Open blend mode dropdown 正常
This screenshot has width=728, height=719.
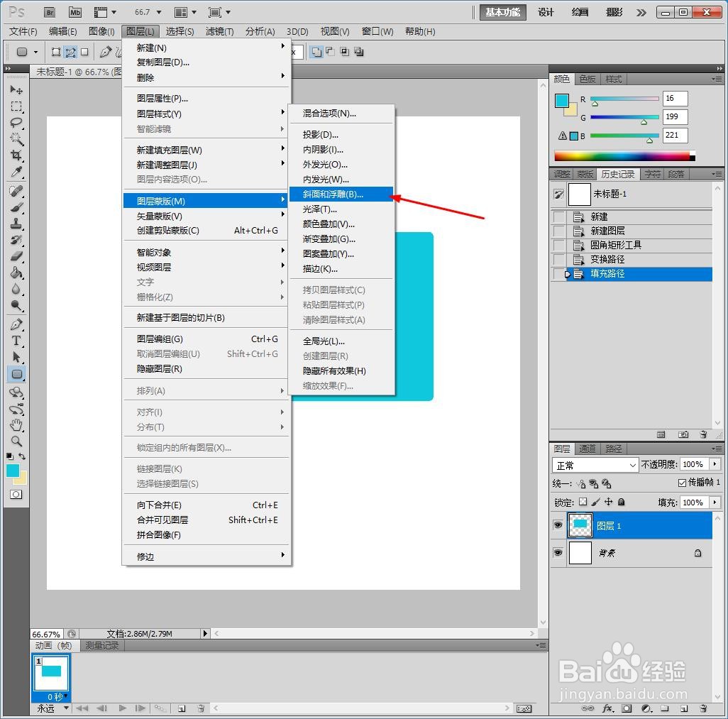[x=595, y=465]
